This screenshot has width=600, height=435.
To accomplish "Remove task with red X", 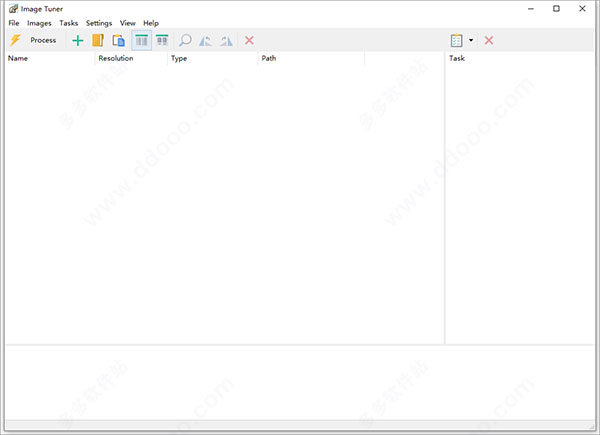I will [x=489, y=40].
